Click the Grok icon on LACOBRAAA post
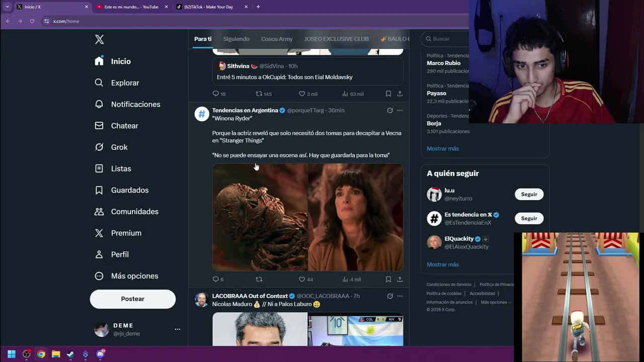 point(390,296)
